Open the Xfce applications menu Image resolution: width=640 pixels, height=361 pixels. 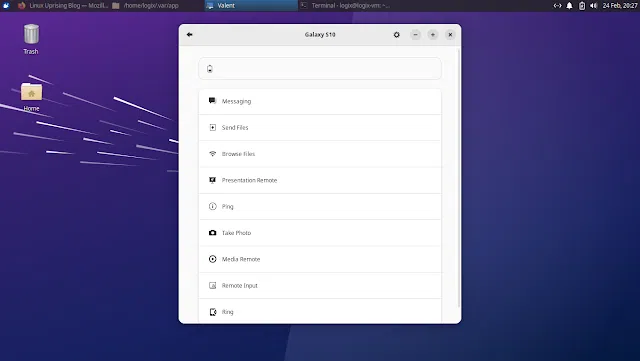click(6, 5)
